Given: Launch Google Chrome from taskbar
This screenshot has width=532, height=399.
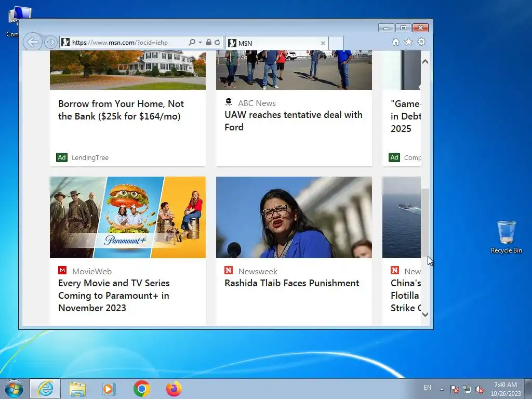Looking at the screenshot, I should (x=142, y=389).
